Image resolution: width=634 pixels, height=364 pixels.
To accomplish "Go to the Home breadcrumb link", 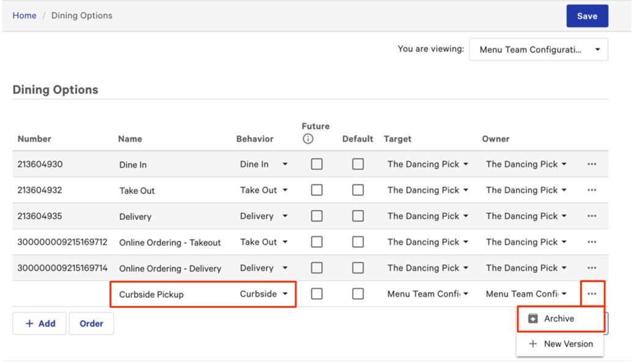I will 24,15.
